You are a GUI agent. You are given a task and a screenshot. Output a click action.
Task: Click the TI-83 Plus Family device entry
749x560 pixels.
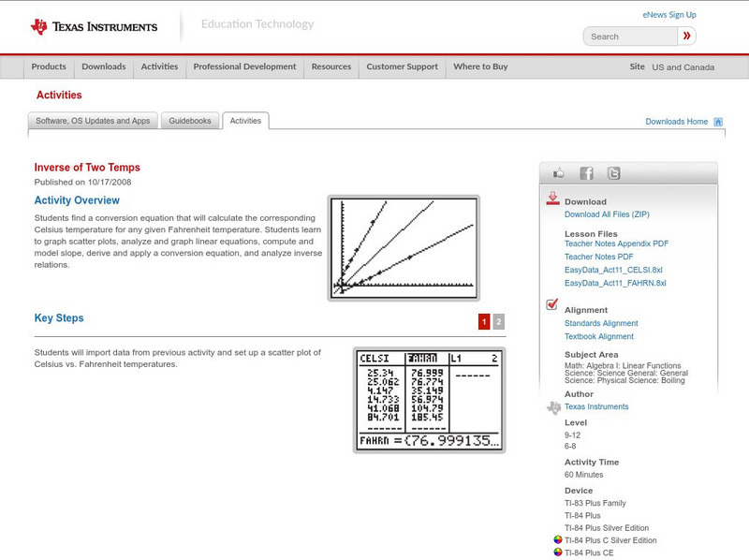(x=595, y=503)
